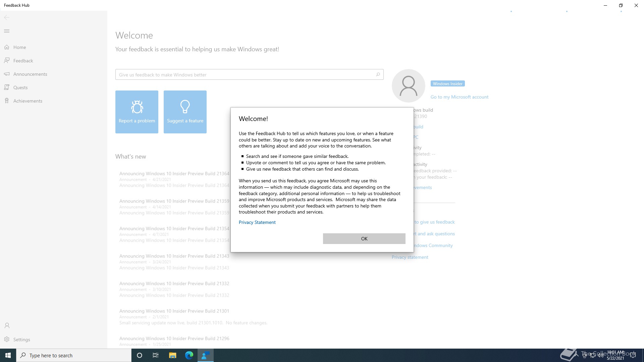Open Microsoft Edge from the taskbar
Screen dimensions: 644x362
click(x=189, y=355)
